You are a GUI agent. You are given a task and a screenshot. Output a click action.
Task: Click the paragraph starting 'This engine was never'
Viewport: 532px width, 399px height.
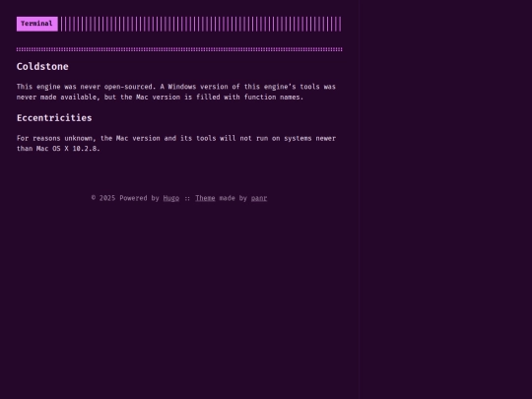tap(176, 92)
